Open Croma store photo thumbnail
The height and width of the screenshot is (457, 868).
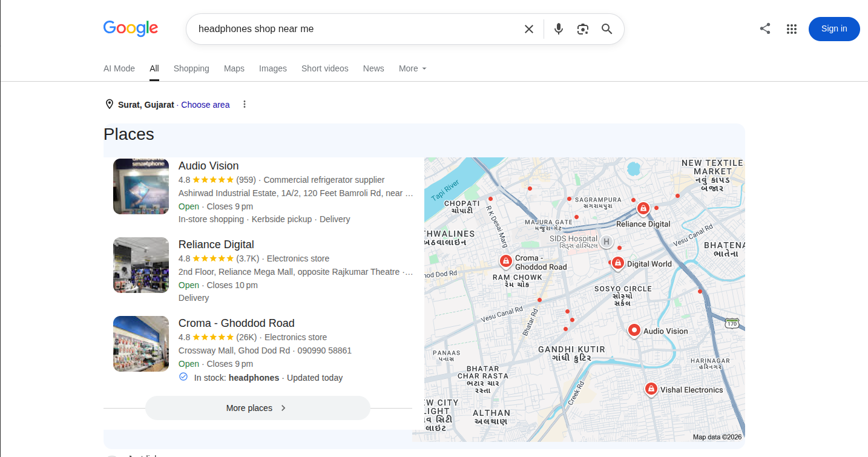[141, 344]
